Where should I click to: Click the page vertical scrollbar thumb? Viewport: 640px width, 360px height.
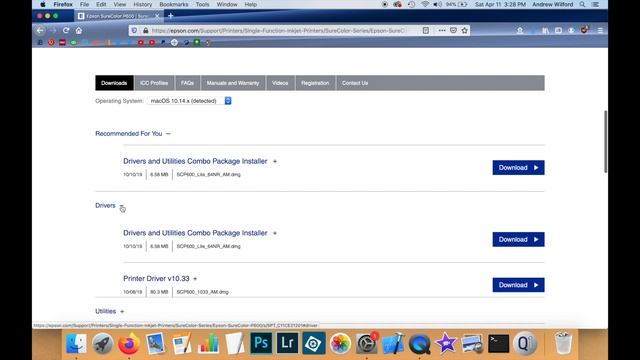(605, 142)
